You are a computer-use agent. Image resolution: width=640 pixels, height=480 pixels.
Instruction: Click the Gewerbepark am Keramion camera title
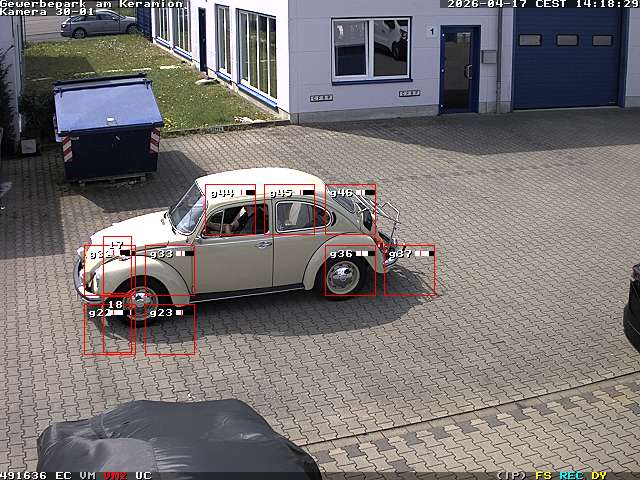(92, 4)
